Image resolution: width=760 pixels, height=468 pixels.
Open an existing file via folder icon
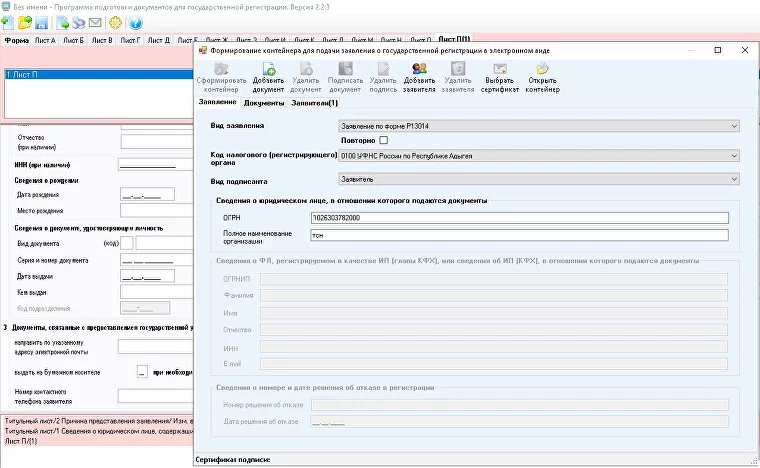25,22
